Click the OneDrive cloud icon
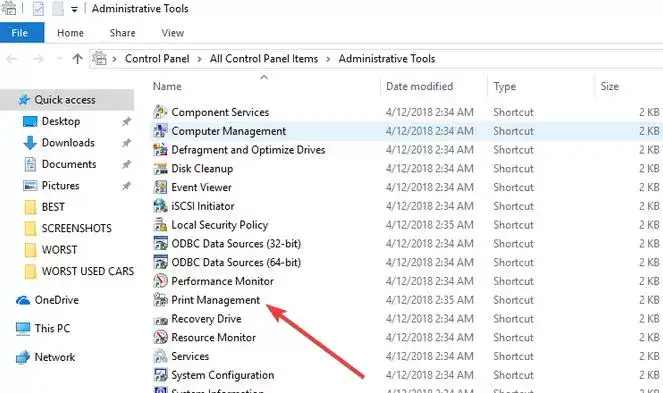This screenshot has width=663, height=393. 23,300
